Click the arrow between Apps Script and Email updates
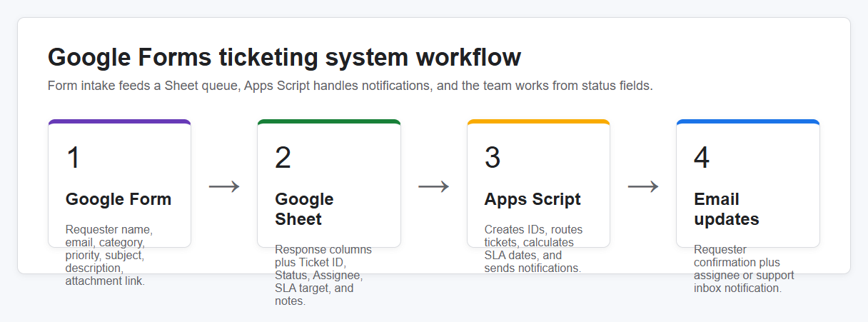 click(643, 186)
